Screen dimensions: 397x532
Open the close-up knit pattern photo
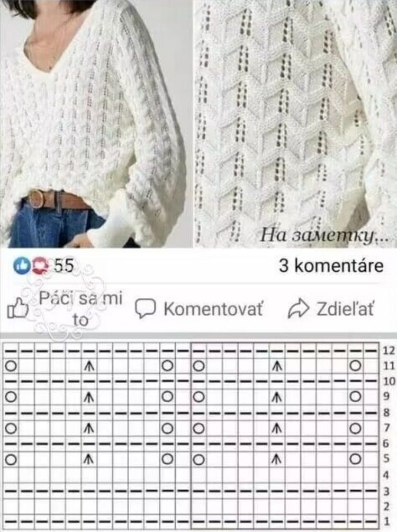pyautogui.click(x=295, y=123)
